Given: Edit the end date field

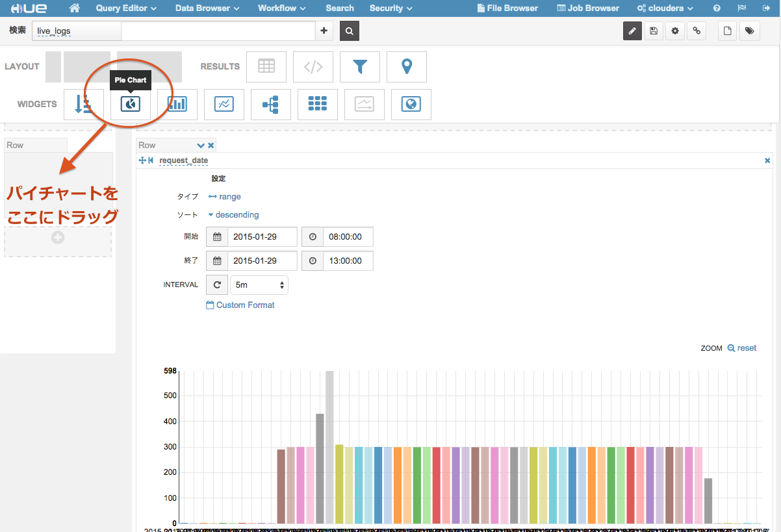Looking at the screenshot, I should coord(262,260).
